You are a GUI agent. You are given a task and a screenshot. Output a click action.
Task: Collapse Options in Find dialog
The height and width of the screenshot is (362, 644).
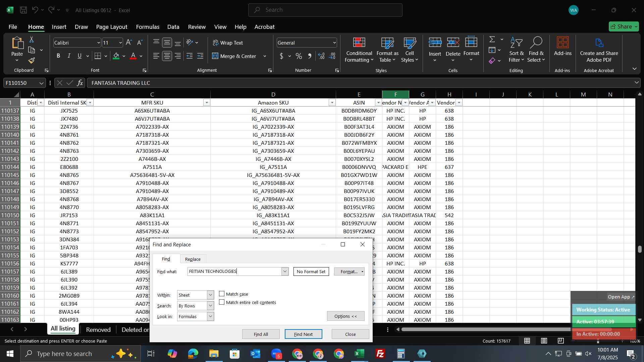point(345,316)
